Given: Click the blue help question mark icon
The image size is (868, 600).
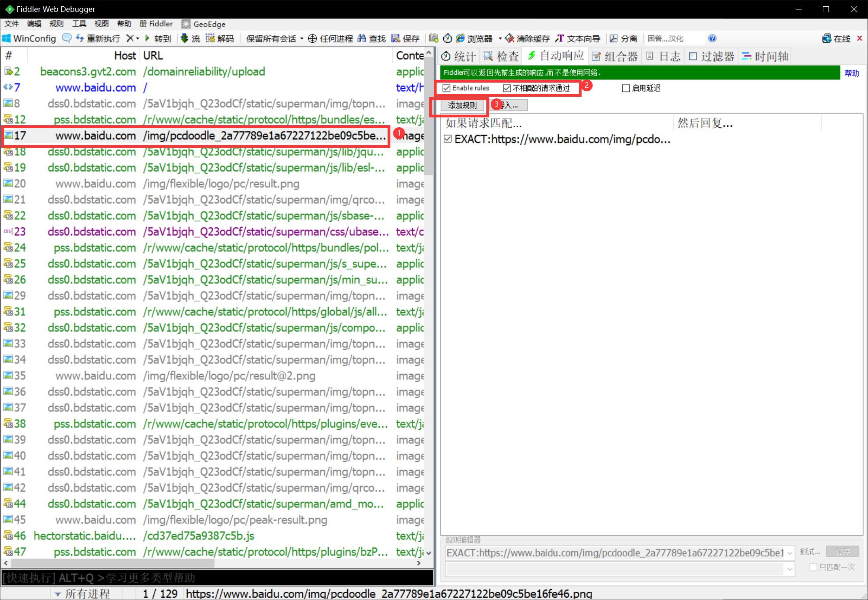Looking at the screenshot, I should (712, 38).
